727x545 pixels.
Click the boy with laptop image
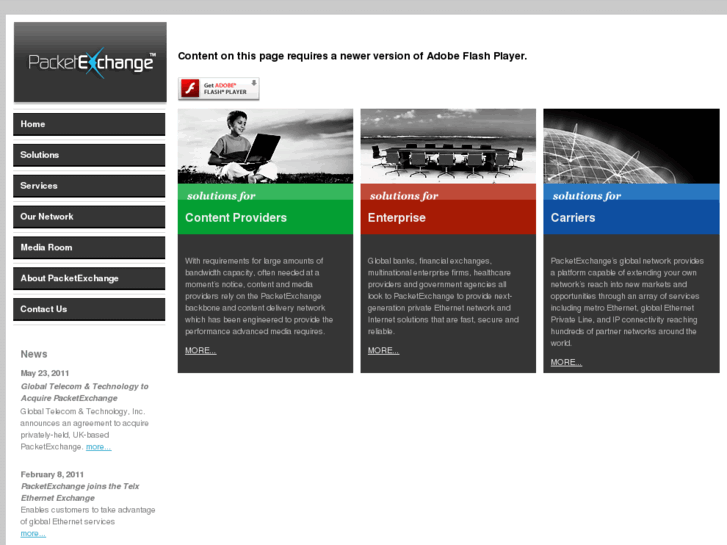pos(265,146)
